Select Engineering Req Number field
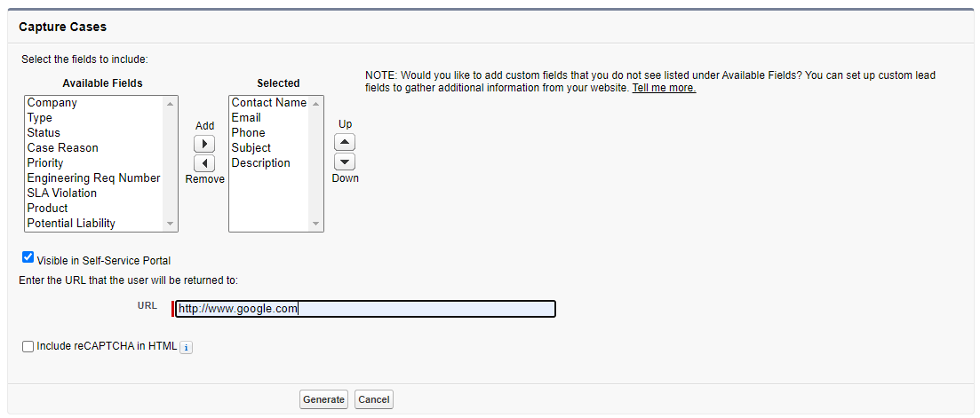The image size is (980, 418). (x=93, y=178)
